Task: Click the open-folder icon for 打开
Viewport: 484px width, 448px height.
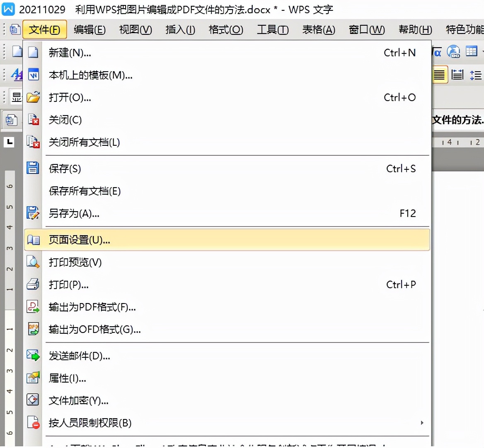Action: pyautogui.click(x=33, y=97)
